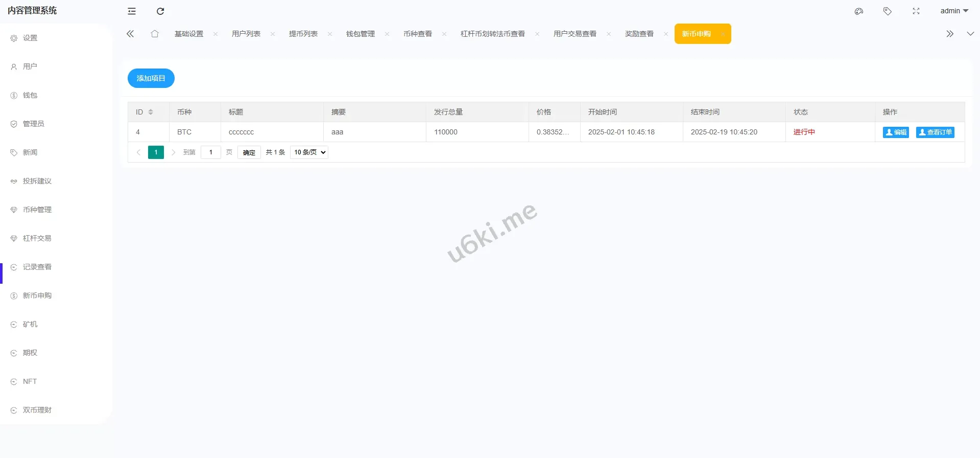980x458 pixels.
Task: Sort the table by ID column
Action: [151, 112]
